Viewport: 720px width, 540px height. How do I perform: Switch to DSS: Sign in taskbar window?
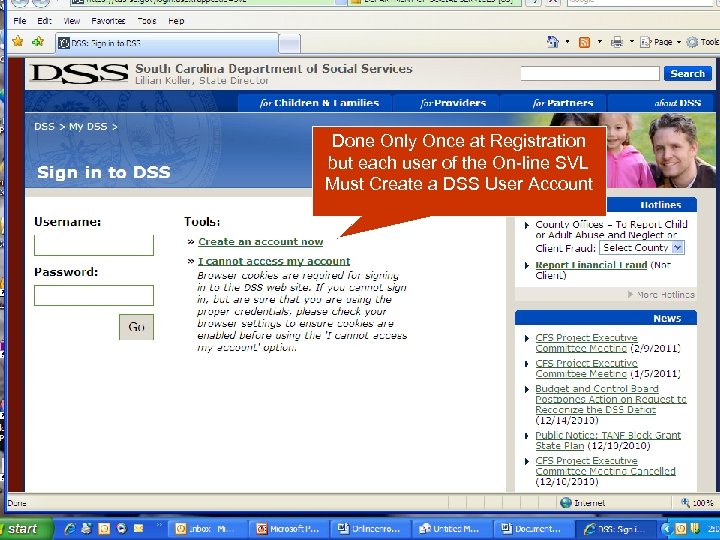tap(616, 529)
